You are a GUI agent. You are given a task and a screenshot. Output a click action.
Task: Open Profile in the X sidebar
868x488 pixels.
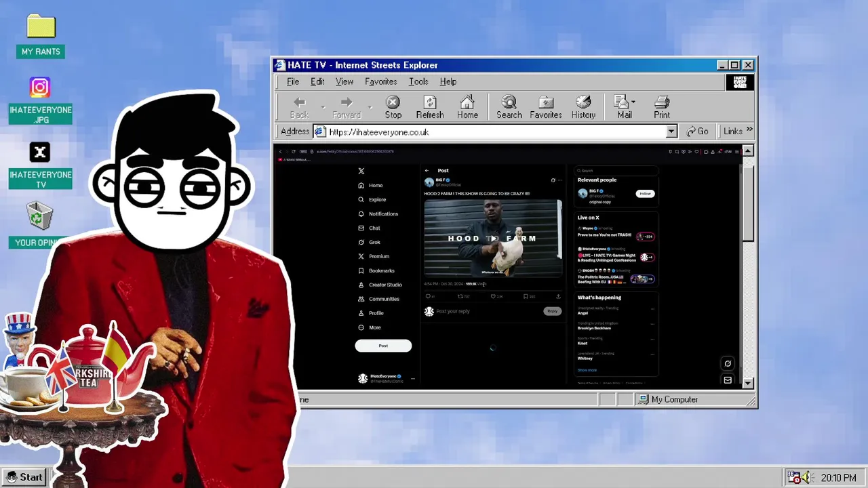tap(371, 313)
